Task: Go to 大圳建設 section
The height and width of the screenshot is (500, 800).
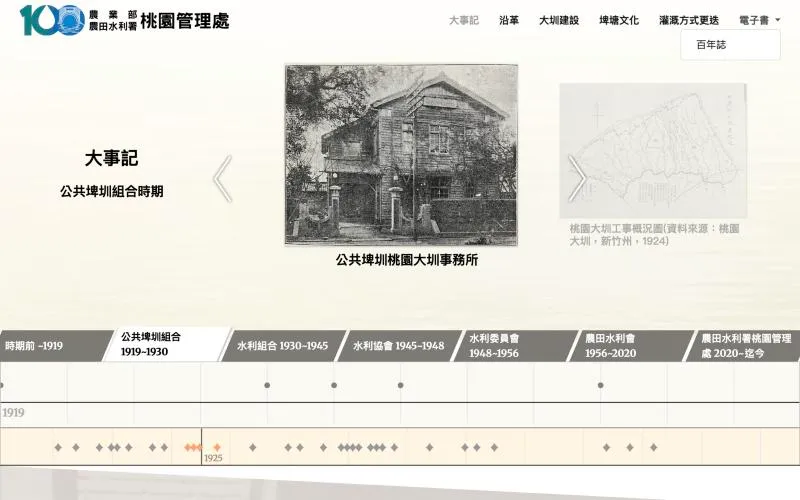Action: 559,20
